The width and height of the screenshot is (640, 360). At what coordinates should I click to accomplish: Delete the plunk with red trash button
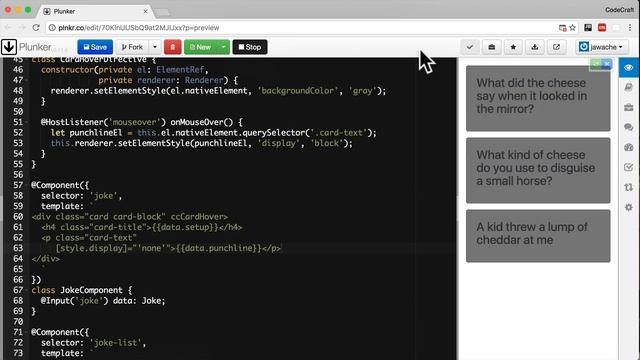pos(173,47)
